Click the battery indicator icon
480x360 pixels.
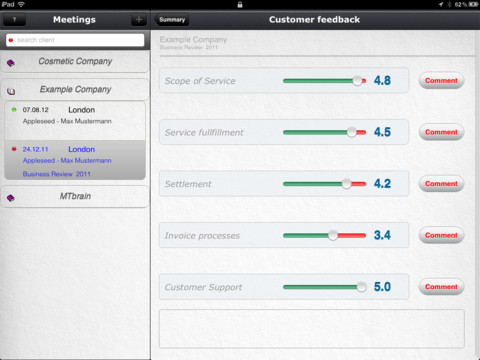[x=473, y=4]
